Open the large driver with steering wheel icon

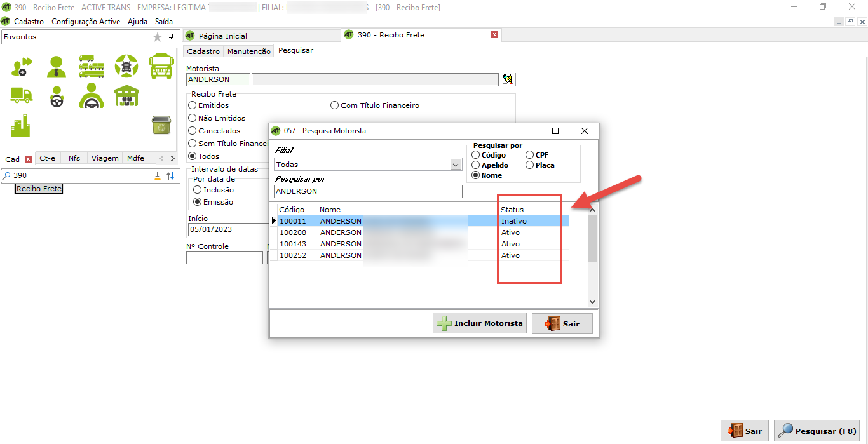coord(92,96)
